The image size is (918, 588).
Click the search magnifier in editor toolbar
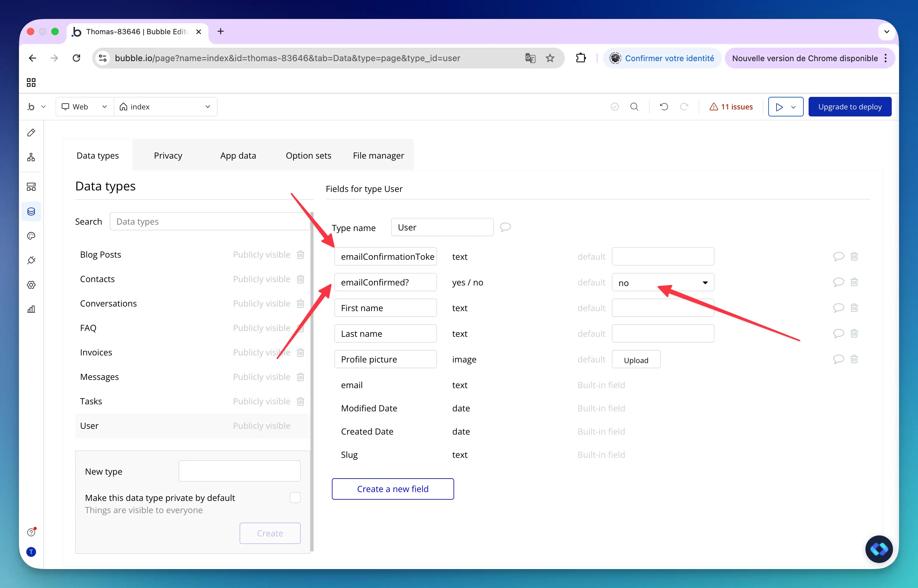634,107
